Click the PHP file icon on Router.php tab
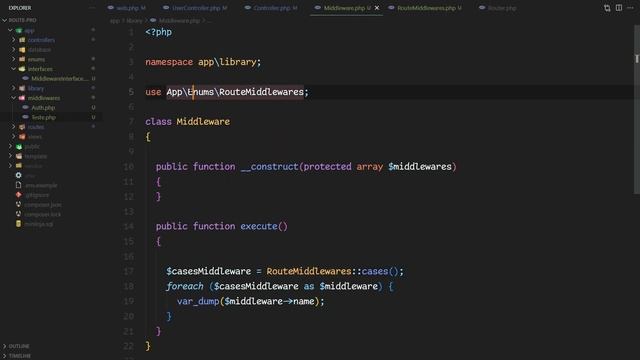 point(482,8)
